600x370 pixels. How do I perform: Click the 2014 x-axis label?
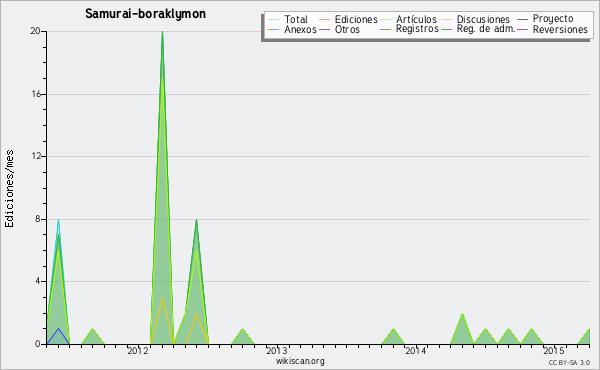pos(416,351)
